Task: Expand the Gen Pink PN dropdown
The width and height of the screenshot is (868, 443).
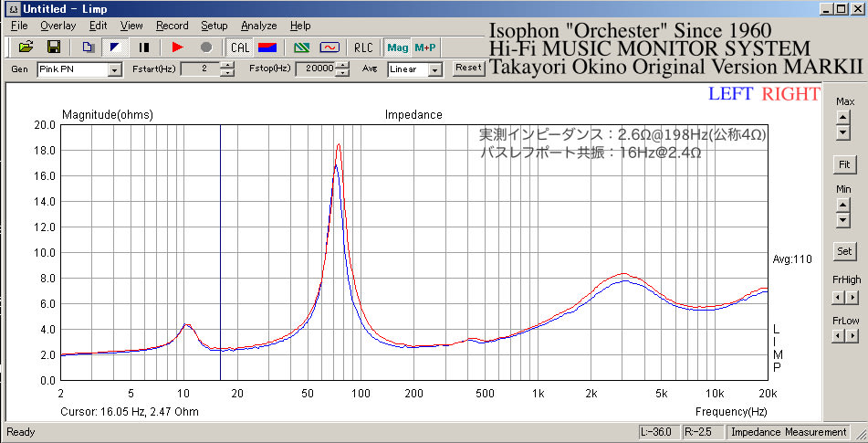Action: pos(115,69)
